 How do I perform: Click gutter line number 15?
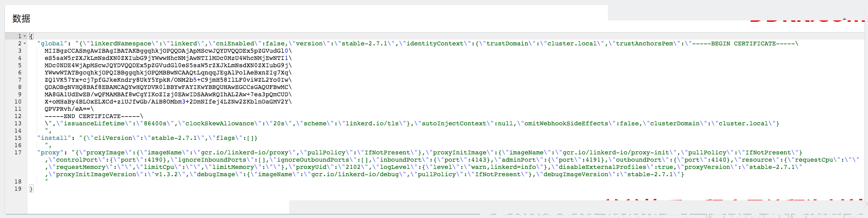point(18,138)
